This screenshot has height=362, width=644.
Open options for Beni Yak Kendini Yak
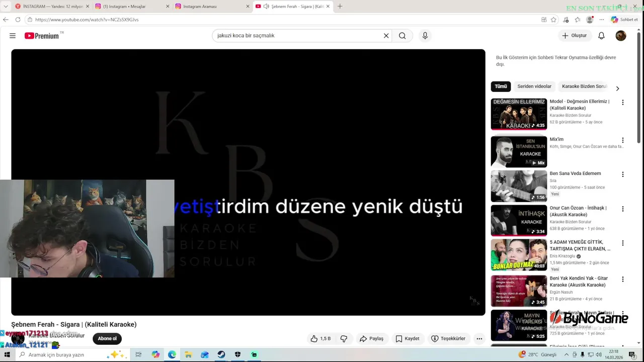click(623, 279)
